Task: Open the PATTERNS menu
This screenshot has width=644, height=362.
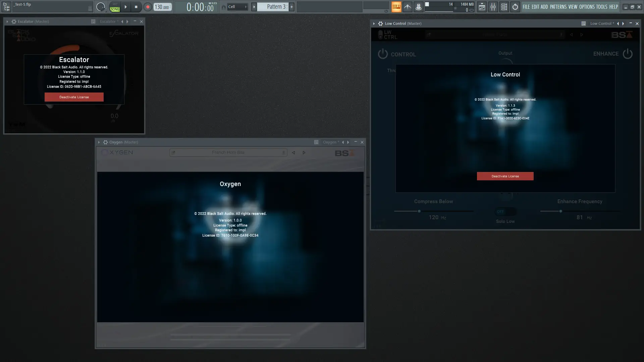Action: point(558,7)
